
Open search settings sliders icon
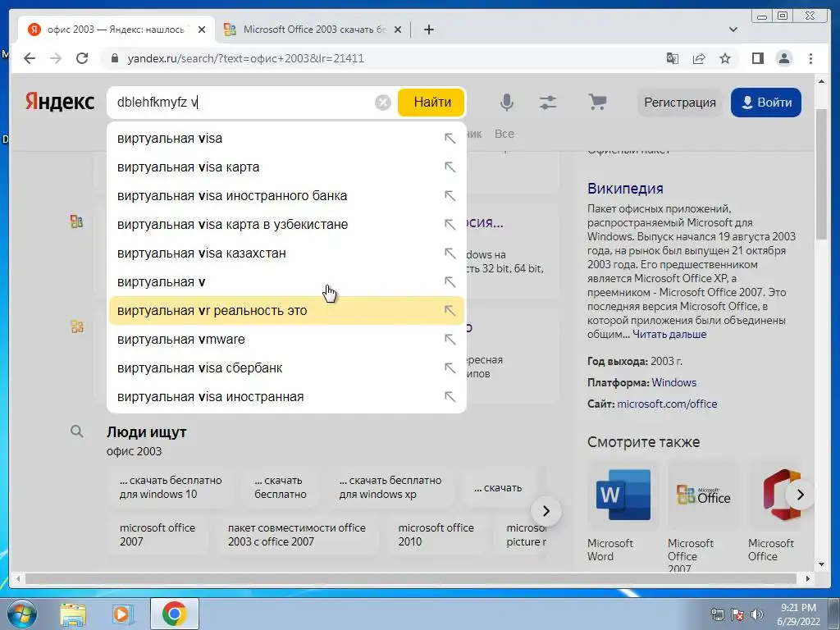[547, 102]
